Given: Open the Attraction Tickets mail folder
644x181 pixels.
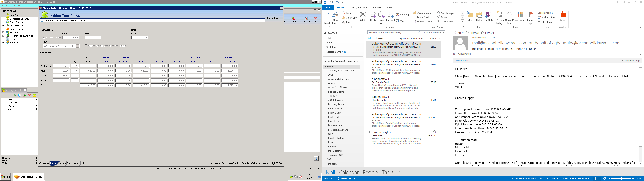Looking at the screenshot, I should 337,87.
